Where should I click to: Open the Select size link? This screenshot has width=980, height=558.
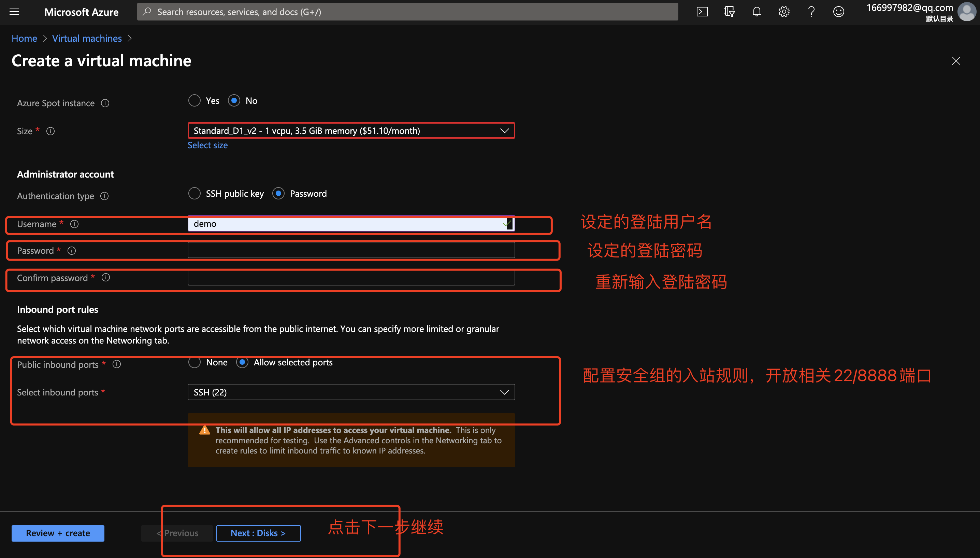pos(207,145)
